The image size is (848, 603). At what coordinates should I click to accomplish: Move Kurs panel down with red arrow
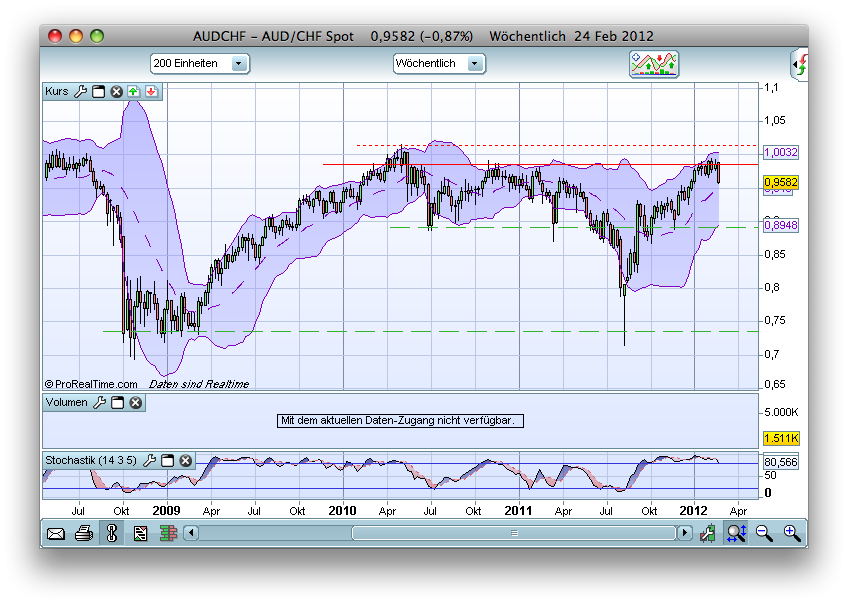[x=151, y=91]
